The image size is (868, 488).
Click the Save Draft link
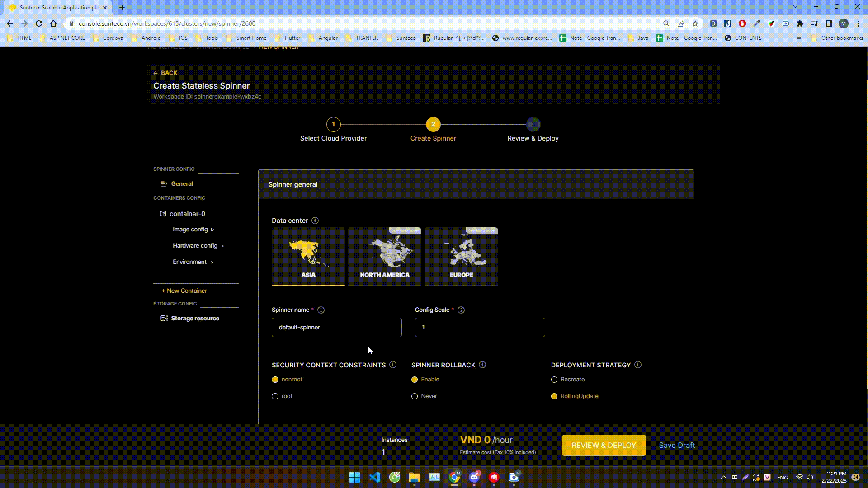677,445
